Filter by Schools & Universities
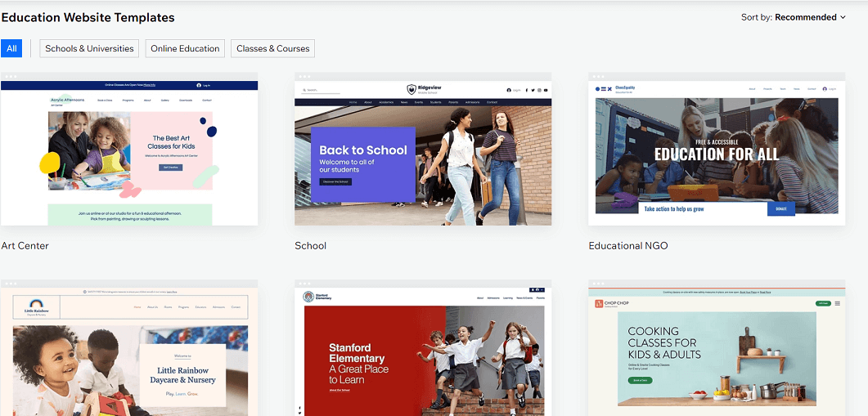The width and height of the screenshot is (868, 416). click(89, 48)
